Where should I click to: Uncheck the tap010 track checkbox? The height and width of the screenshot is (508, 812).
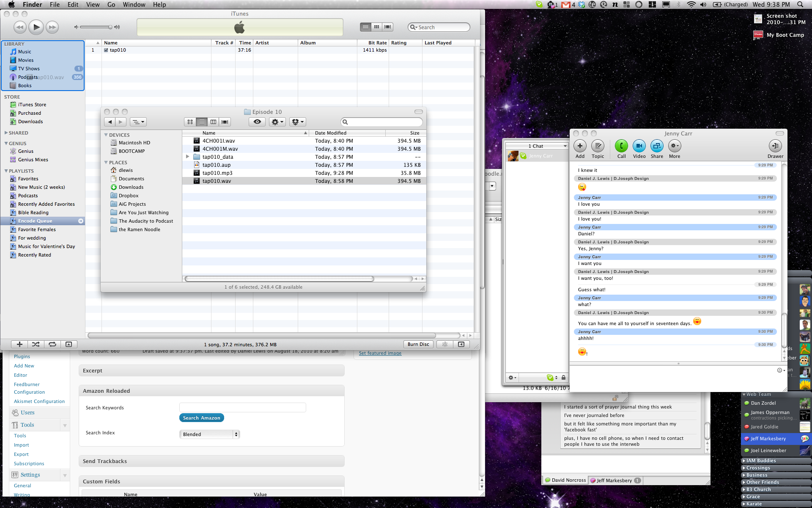(x=106, y=50)
